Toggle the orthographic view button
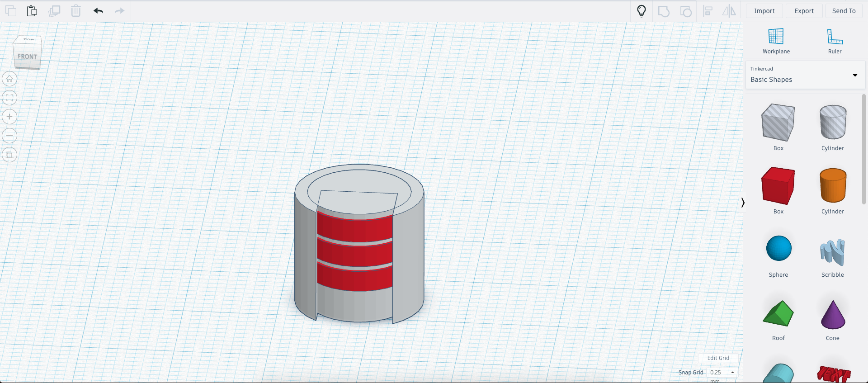This screenshot has height=383, width=868. [x=9, y=155]
